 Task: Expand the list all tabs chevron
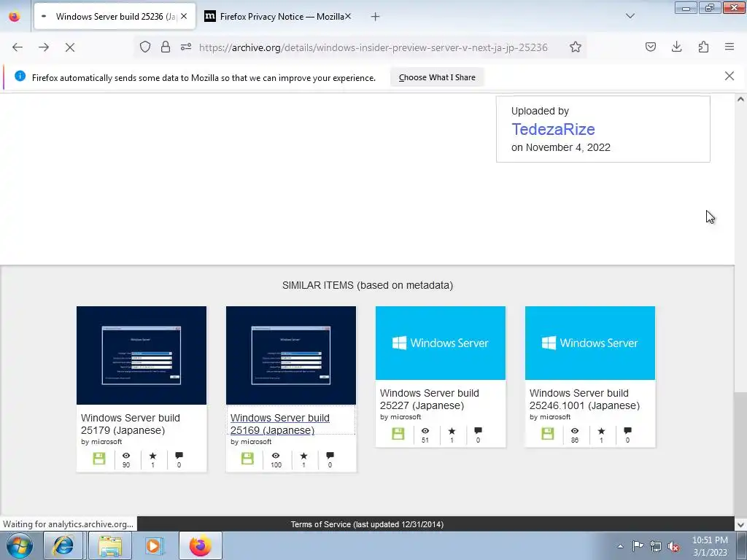[630, 16]
